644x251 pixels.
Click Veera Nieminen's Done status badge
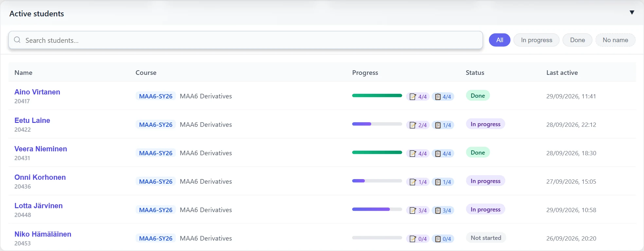click(x=478, y=152)
